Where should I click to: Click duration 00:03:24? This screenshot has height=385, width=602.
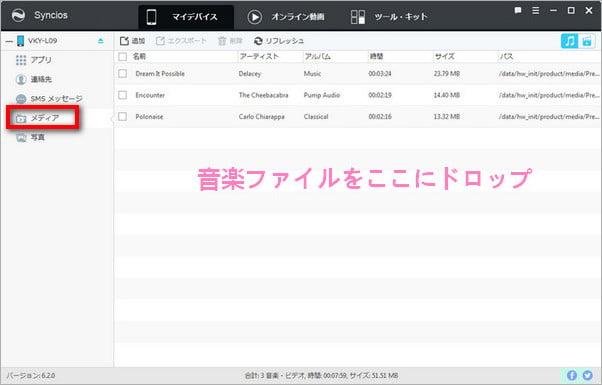pyautogui.click(x=380, y=74)
